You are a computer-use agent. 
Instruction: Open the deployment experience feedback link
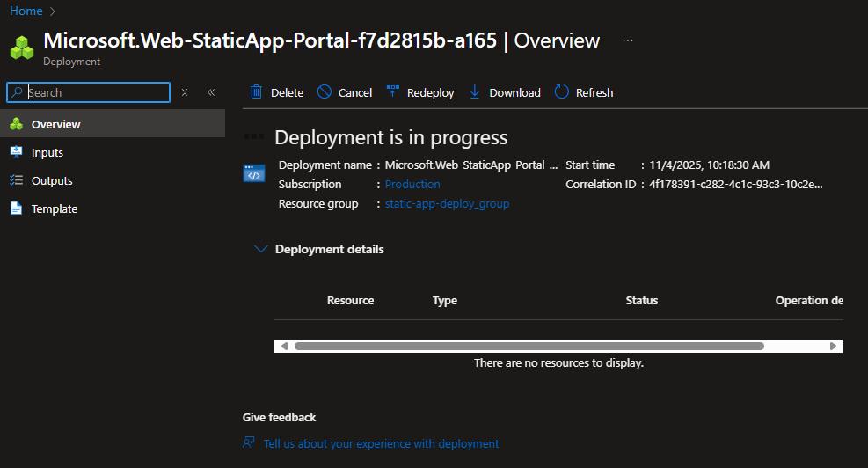(381, 443)
